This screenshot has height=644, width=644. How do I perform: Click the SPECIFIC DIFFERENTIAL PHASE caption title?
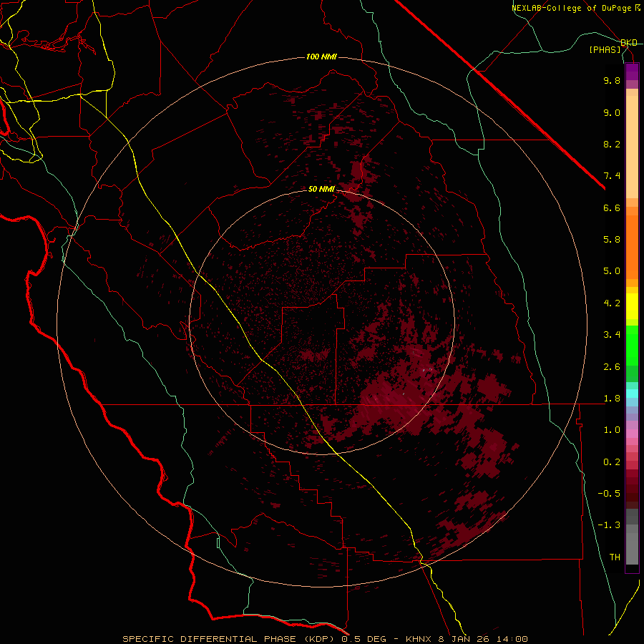click(209, 639)
